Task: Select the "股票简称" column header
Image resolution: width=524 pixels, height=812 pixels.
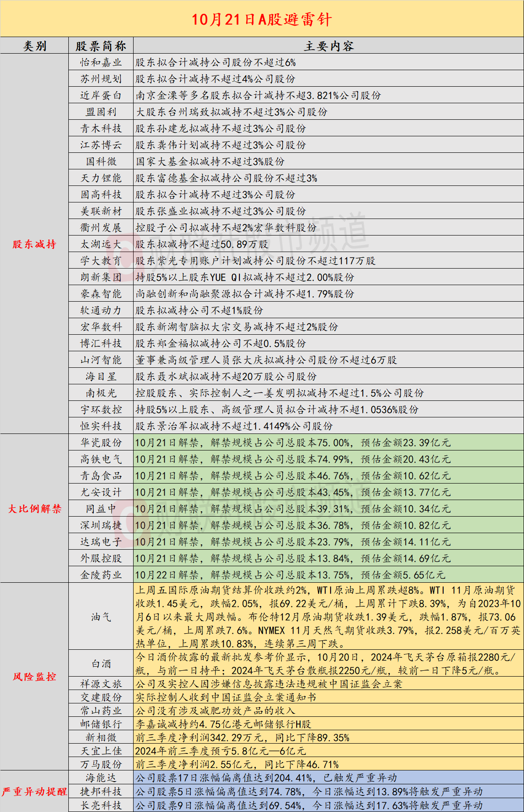Action: (101, 46)
